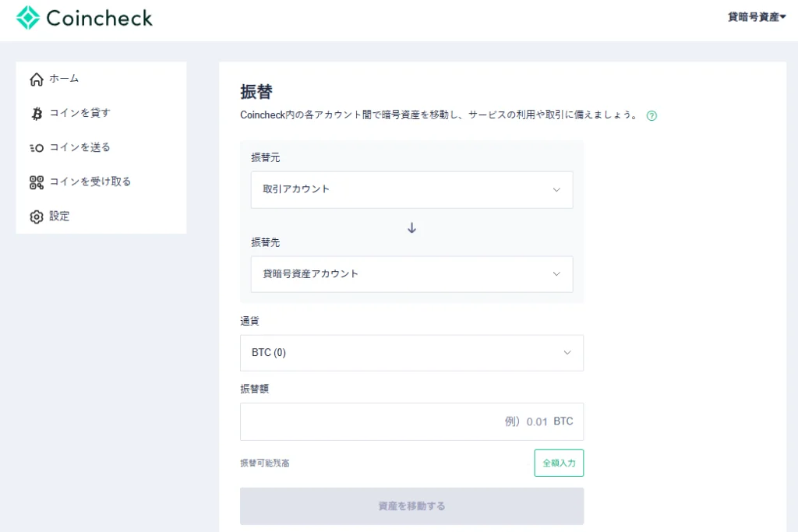Select the コインを送る send icon
Viewport: 798px width, 532px height.
point(35,147)
